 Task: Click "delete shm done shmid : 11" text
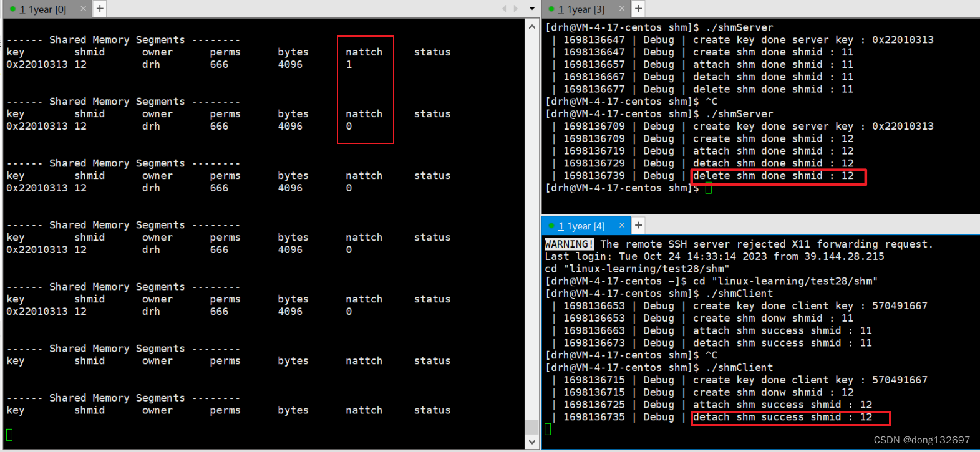pos(773,89)
